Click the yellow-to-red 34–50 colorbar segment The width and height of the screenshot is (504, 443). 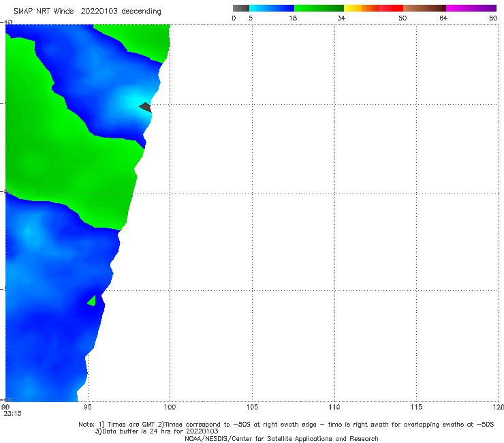point(373,8)
